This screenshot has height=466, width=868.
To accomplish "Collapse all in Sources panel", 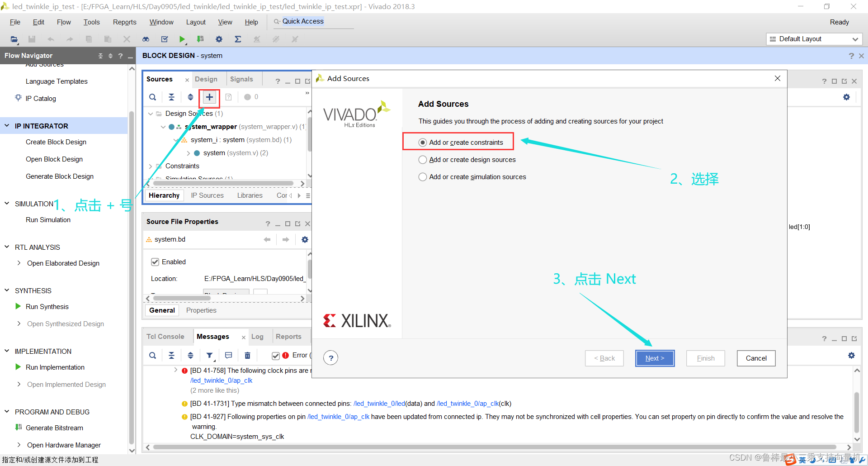I will tap(171, 97).
